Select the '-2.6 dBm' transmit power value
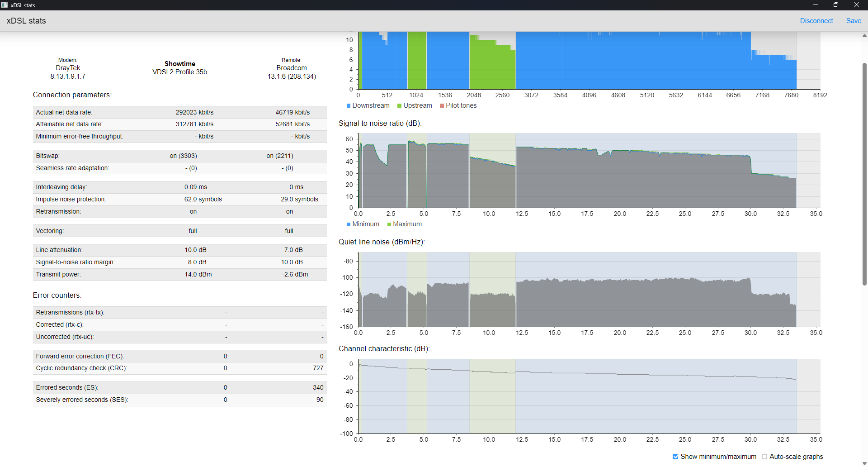This screenshot has height=467, width=868. coord(295,274)
